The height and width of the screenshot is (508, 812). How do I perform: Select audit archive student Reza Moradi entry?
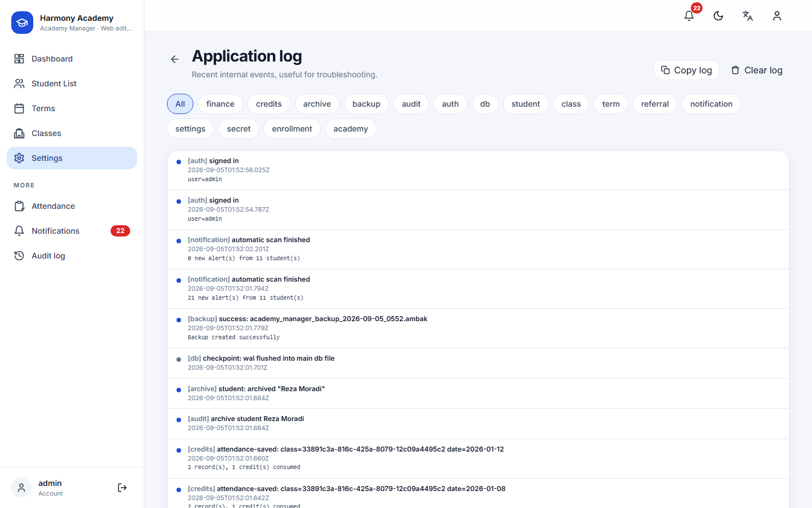point(478,423)
